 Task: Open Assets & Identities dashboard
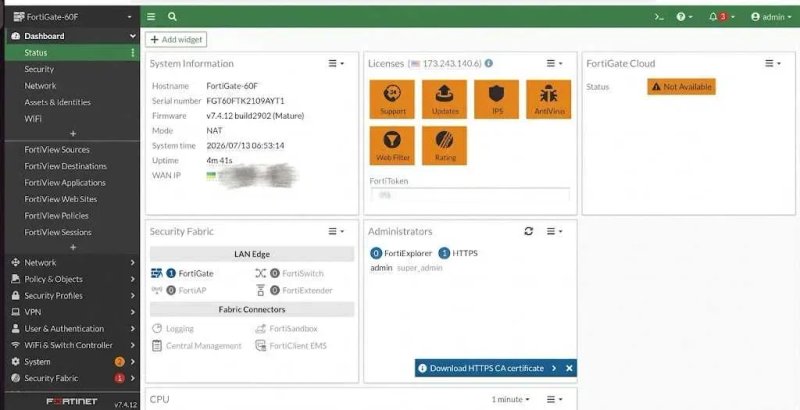(57, 102)
